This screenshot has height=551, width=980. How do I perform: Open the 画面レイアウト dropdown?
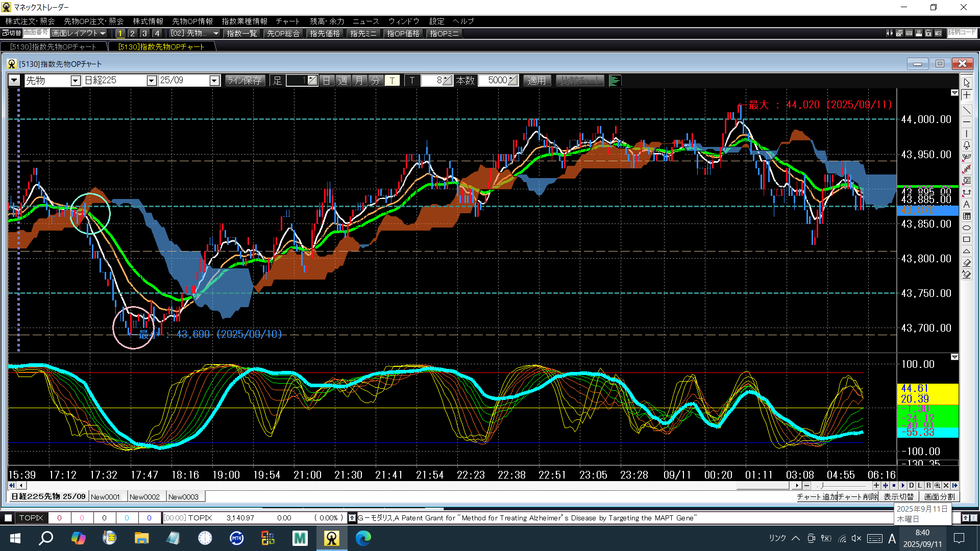pos(79,33)
